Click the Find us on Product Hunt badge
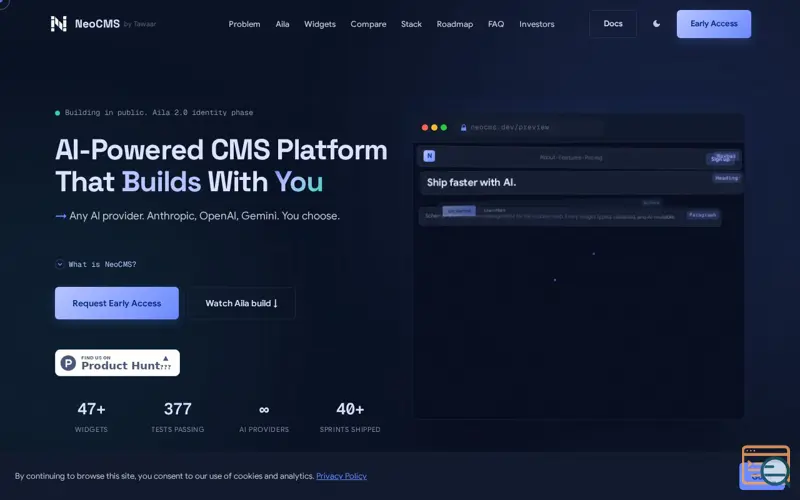 [x=117, y=363]
